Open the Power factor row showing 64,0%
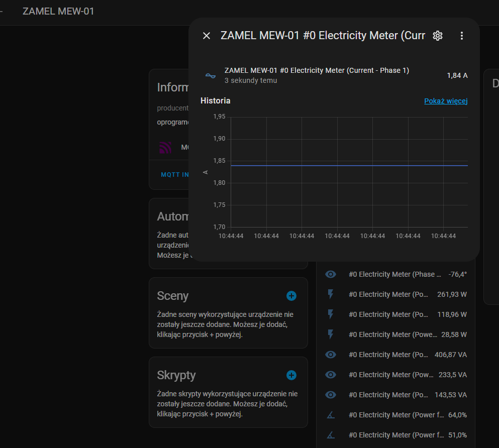The image size is (499, 448). point(396,415)
